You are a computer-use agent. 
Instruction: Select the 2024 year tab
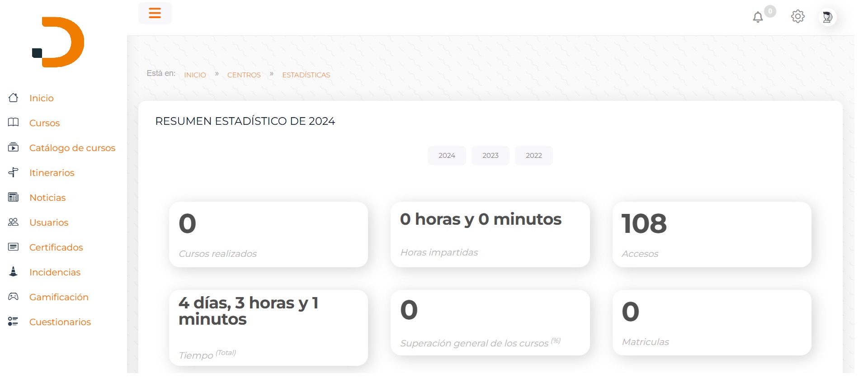[x=447, y=156]
